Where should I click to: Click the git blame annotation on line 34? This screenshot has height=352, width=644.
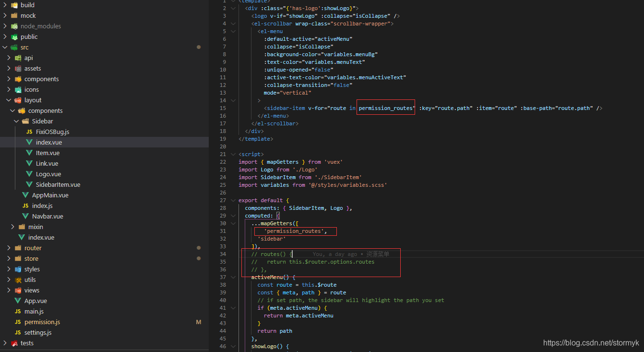point(351,254)
